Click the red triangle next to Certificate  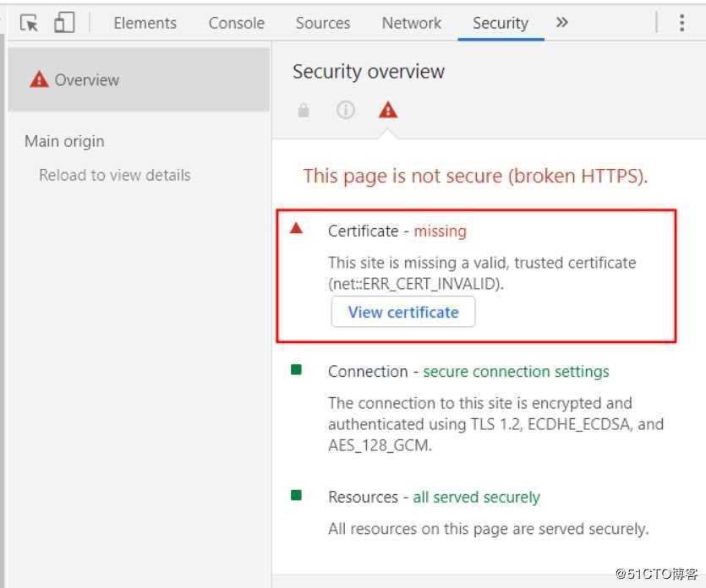pyautogui.click(x=296, y=228)
